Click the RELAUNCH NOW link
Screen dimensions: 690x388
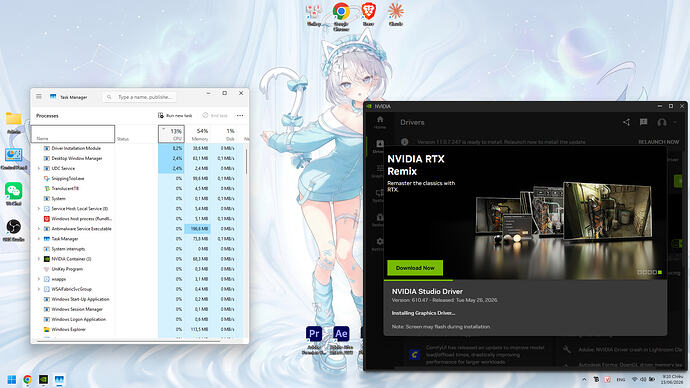click(659, 142)
